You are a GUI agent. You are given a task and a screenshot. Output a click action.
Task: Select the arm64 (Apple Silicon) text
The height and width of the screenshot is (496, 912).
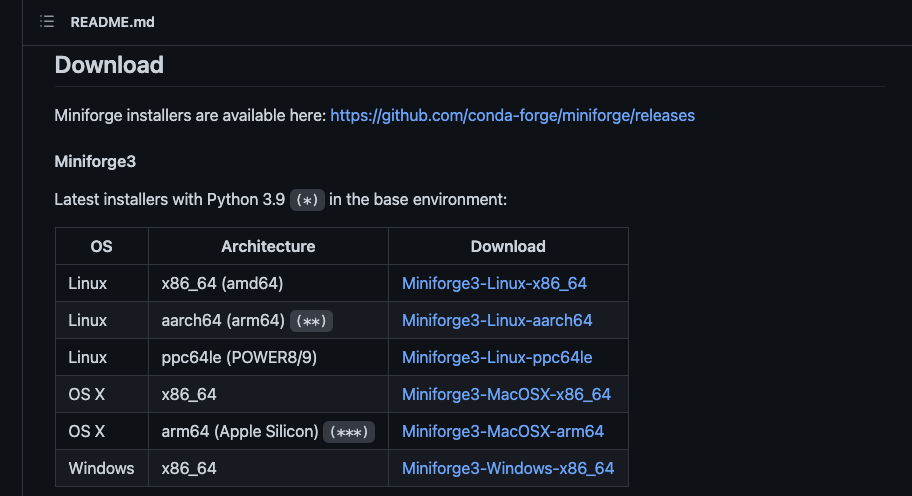click(x=240, y=431)
